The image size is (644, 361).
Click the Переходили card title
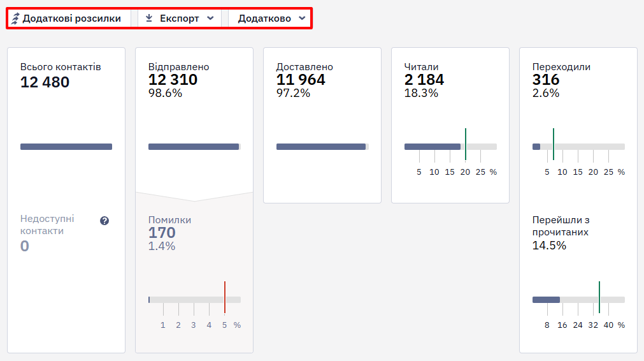[x=561, y=66]
